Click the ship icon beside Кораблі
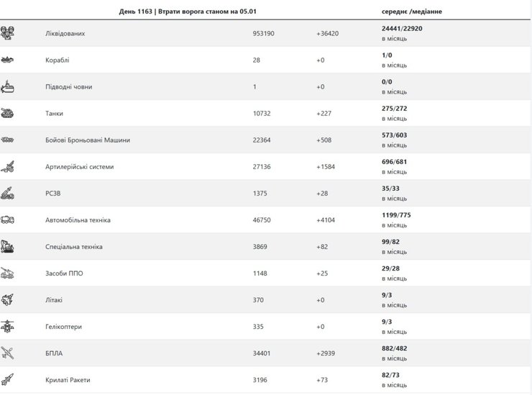This screenshot has width=532, height=395. pyautogui.click(x=8, y=60)
